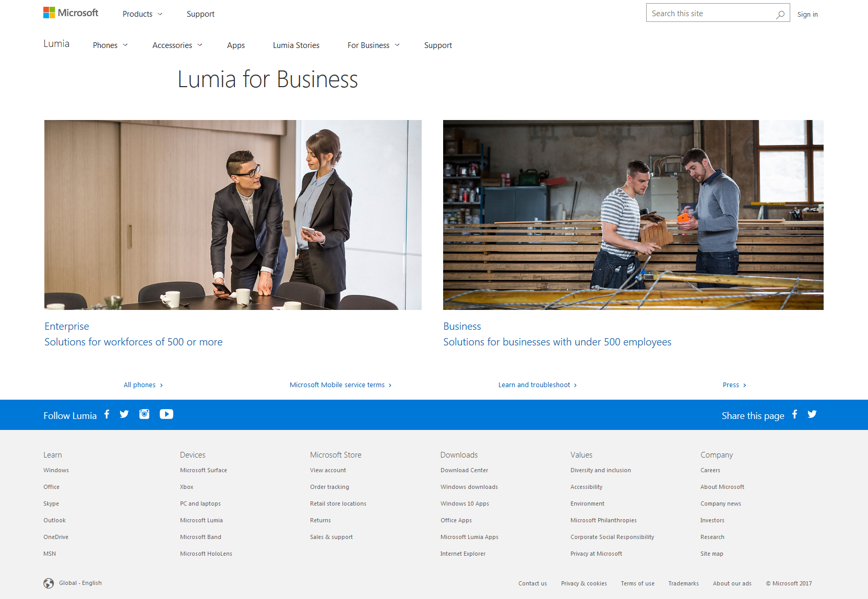Open Download Center link
868x599 pixels.
[464, 470]
